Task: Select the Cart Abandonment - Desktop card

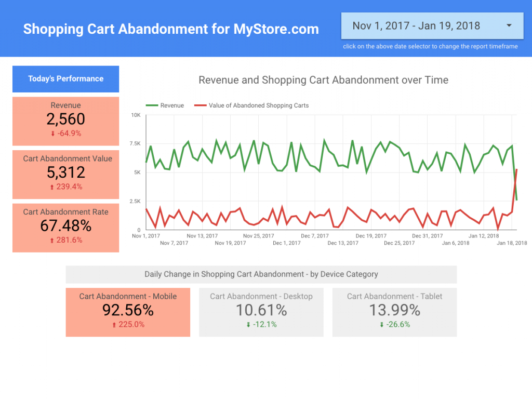Action: (261, 312)
